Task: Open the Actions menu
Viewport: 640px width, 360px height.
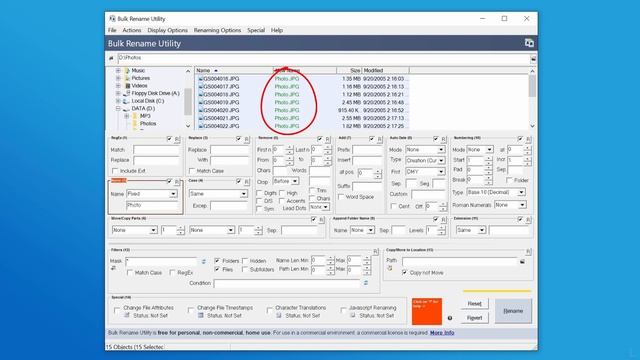Action: [x=131, y=30]
